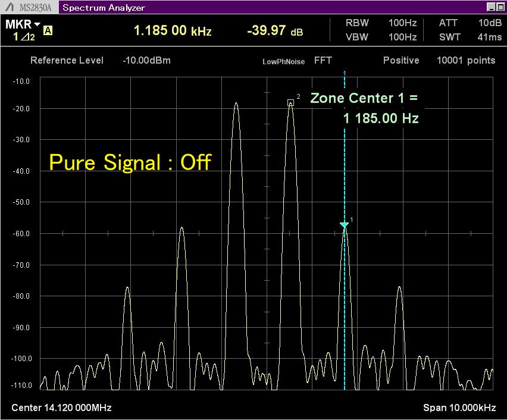Click the 1 185.00 Hz zone value
The width and height of the screenshot is (507, 420).
pyautogui.click(x=381, y=118)
